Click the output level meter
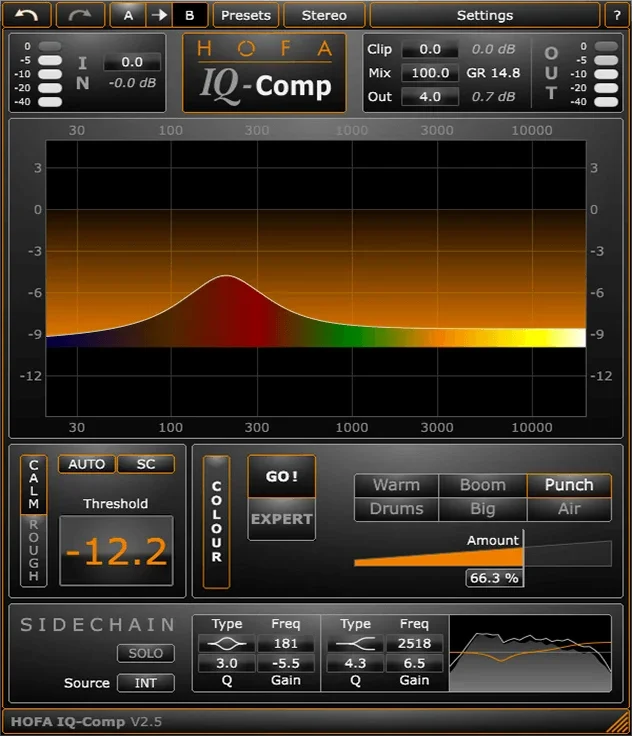 click(x=606, y=74)
